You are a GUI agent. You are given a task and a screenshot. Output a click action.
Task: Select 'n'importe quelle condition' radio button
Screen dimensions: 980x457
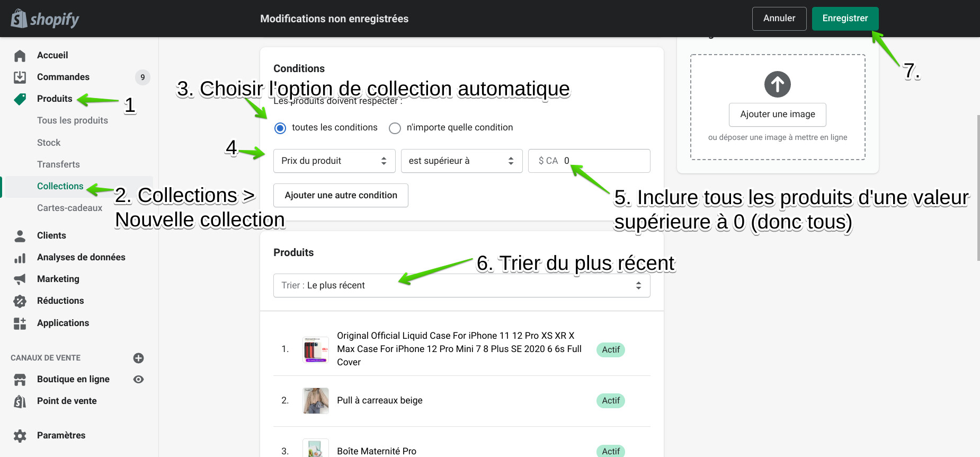click(x=395, y=128)
